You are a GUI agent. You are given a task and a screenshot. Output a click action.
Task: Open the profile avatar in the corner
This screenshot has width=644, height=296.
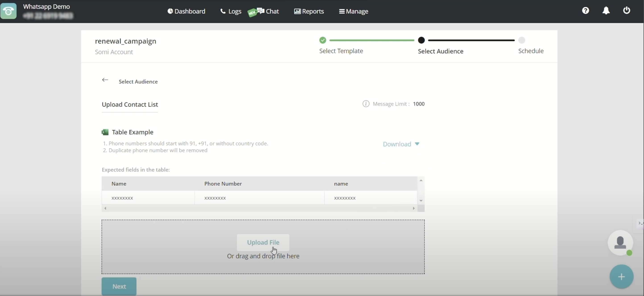point(621,243)
